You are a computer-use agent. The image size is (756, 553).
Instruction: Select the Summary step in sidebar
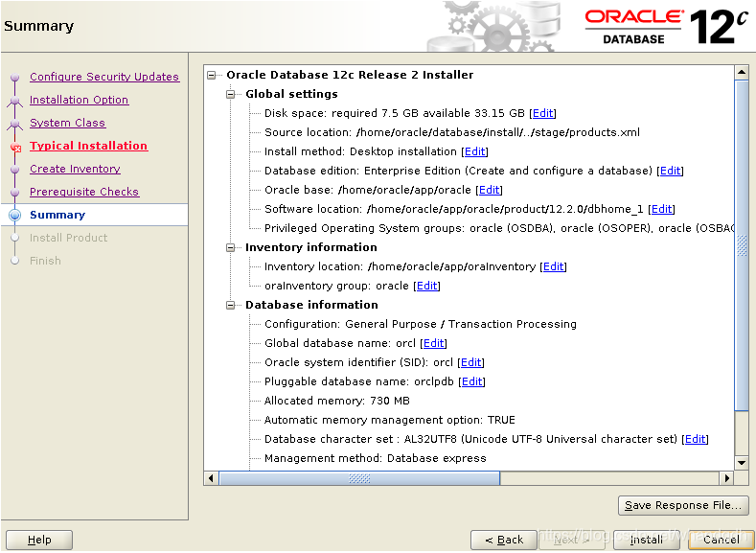coord(57,215)
